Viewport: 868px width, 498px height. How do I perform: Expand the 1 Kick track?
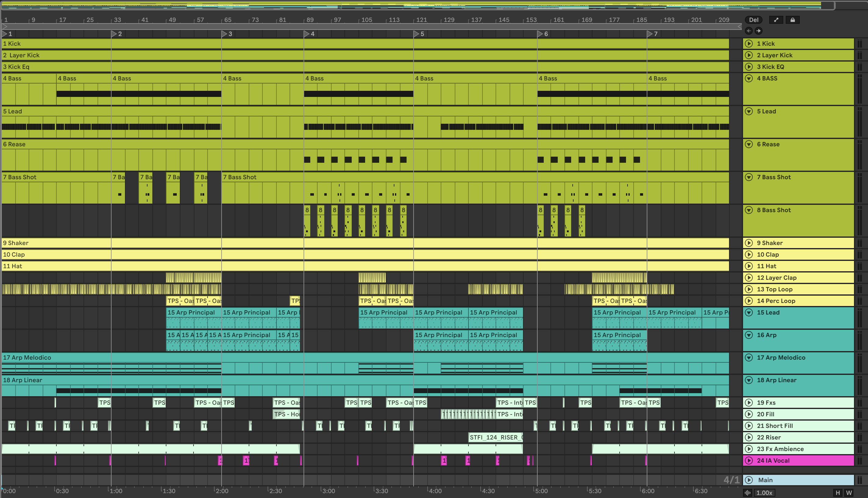click(749, 44)
